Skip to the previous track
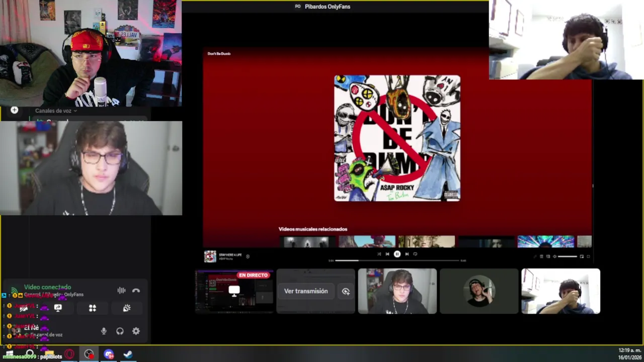The width and height of the screenshot is (644, 362). [387, 254]
